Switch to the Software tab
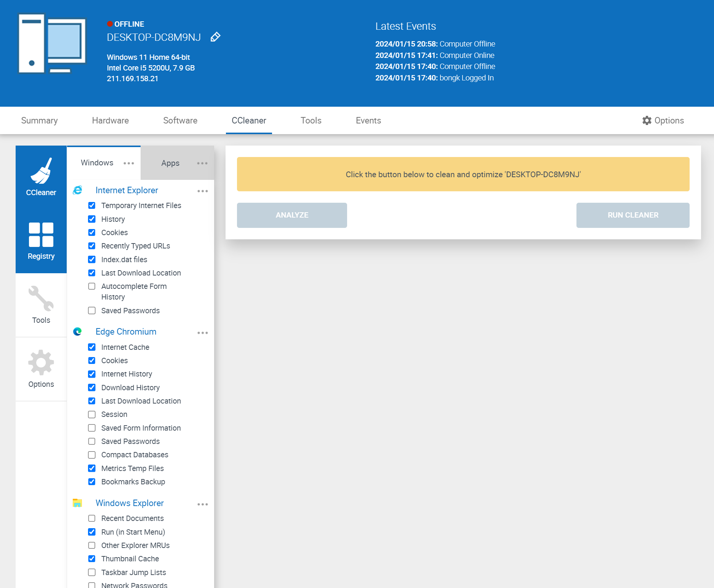This screenshot has width=714, height=588. (180, 120)
